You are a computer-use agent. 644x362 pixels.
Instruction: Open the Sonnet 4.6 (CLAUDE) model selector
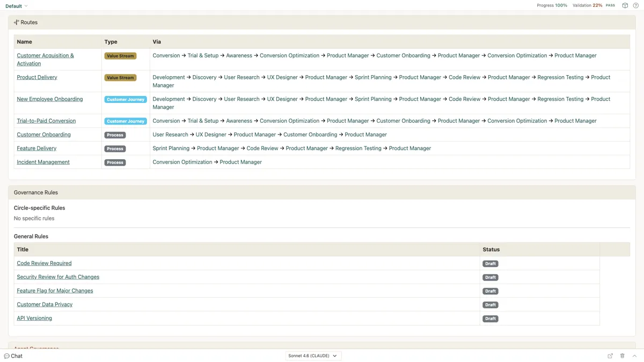coord(313,356)
